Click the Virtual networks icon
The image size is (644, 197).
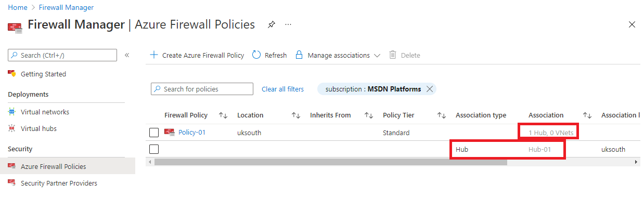pos(12,112)
